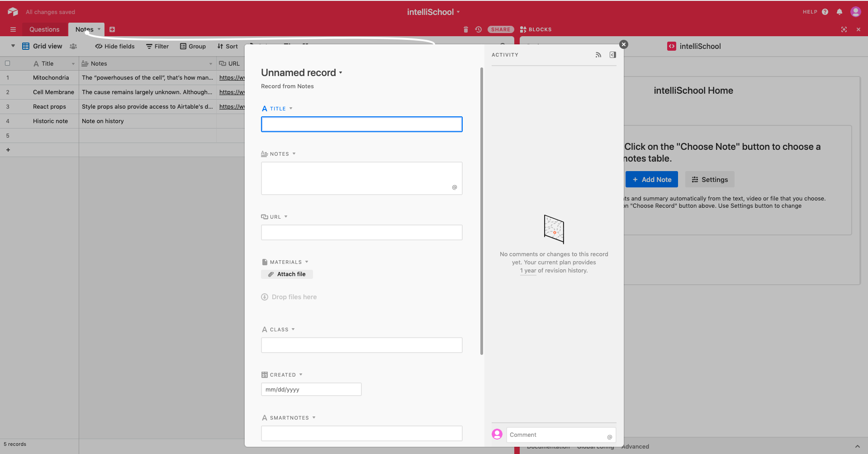Viewport: 868px width, 454px height.
Task: Click the Comment input box
Action: click(x=561, y=435)
